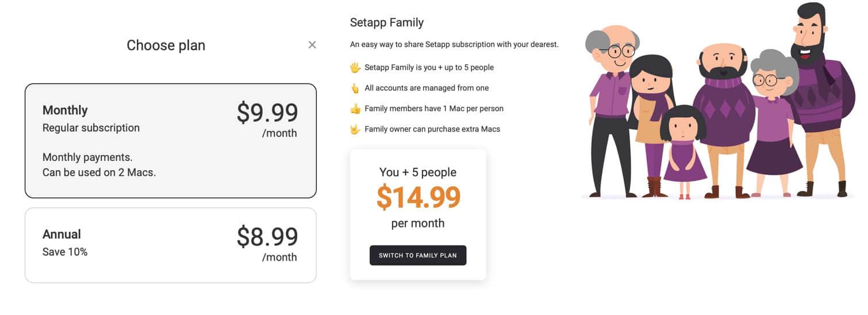Click the Setapp Family heading
Image resolution: width=868 pixels, height=315 pixels.
point(387,23)
